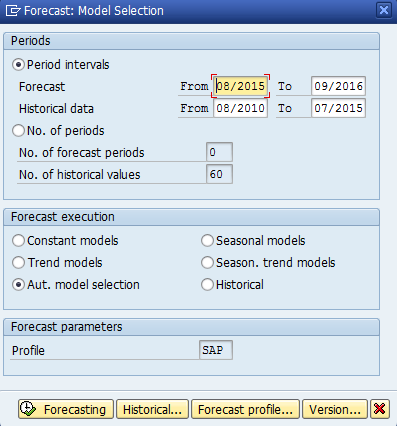
Task: Focus the Forecast From date field
Action: (x=240, y=86)
